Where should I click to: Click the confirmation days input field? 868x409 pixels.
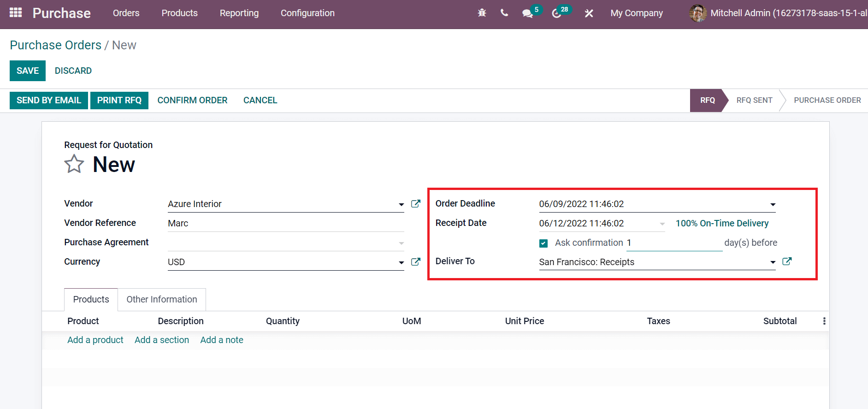click(x=674, y=243)
